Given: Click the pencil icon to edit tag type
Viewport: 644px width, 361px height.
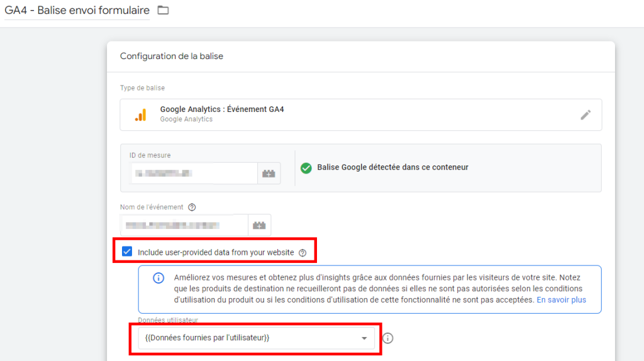Looking at the screenshot, I should click(x=586, y=114).
